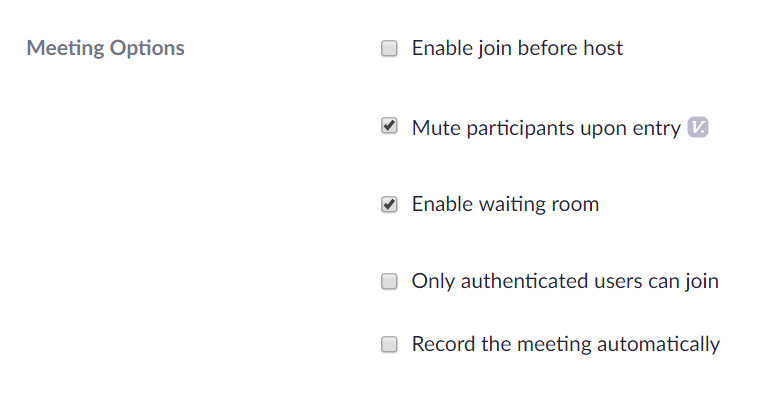Click the 'Enable waiting room' label text

505,204
